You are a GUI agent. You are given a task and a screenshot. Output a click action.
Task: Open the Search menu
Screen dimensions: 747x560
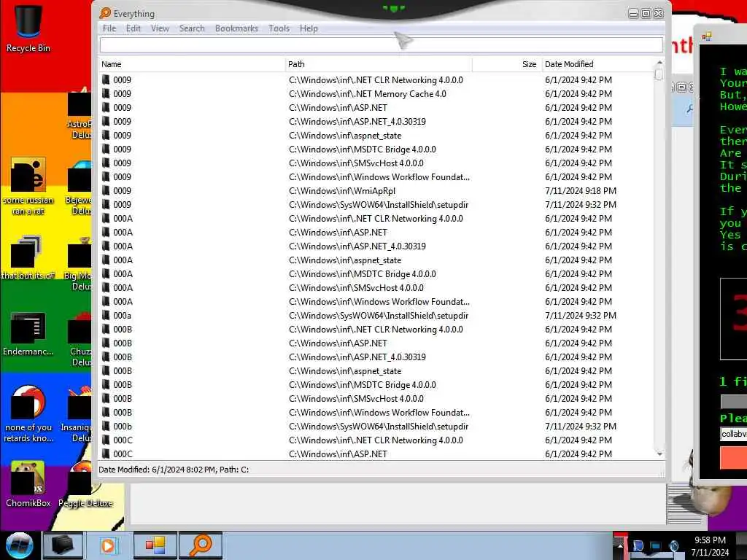192,28
